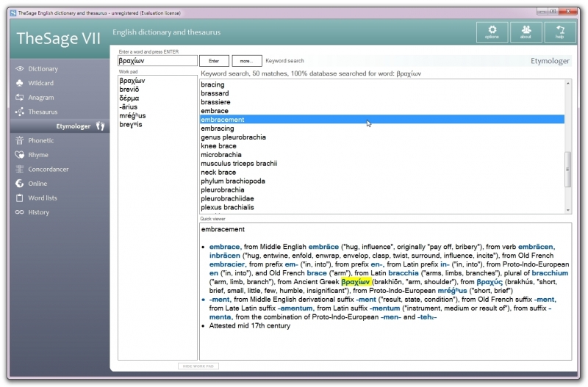
Task: Select 'embrace' in results list
Action: [381, 110]
